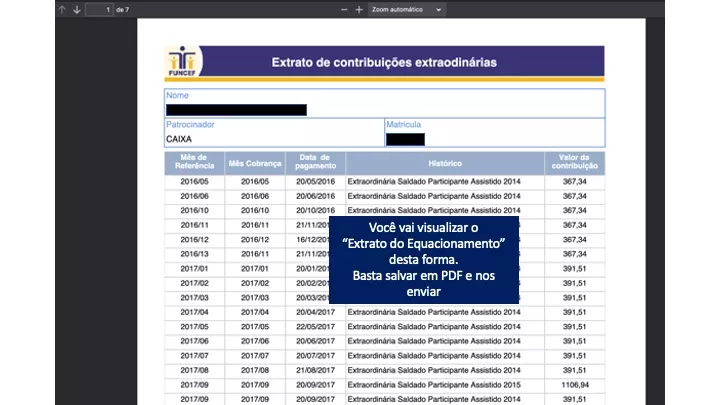
Task: Zoom out with the minus icon
Action: [344, 9]
